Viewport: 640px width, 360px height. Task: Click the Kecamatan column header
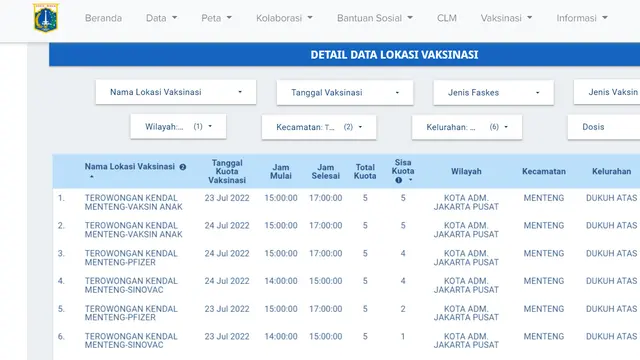click(544, 171)
